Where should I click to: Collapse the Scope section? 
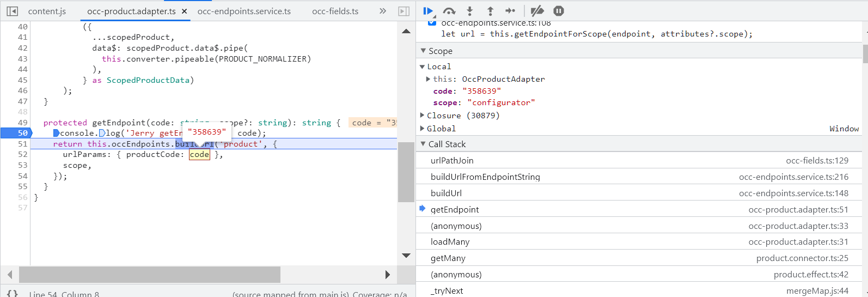(424, 51)
